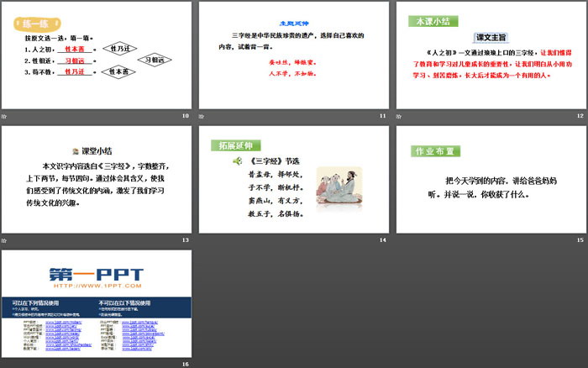Viewport: 588px width, 368px height.
Task: Click the small icon beside 课堂小结 heading
Action: coord(76,151)
